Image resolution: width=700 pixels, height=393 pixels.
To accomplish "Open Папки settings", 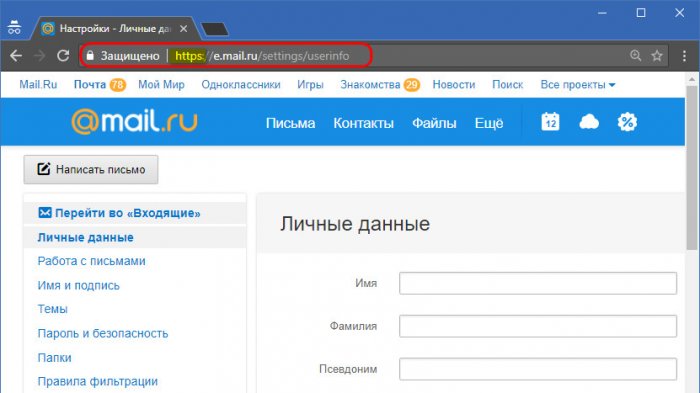I will [x=54, y=357].
